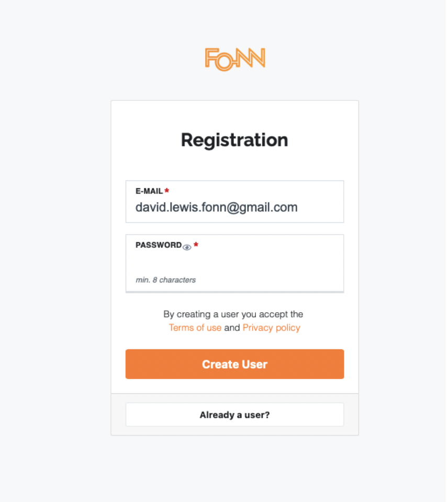Click the E-MAIL field label

click(149, 191)
